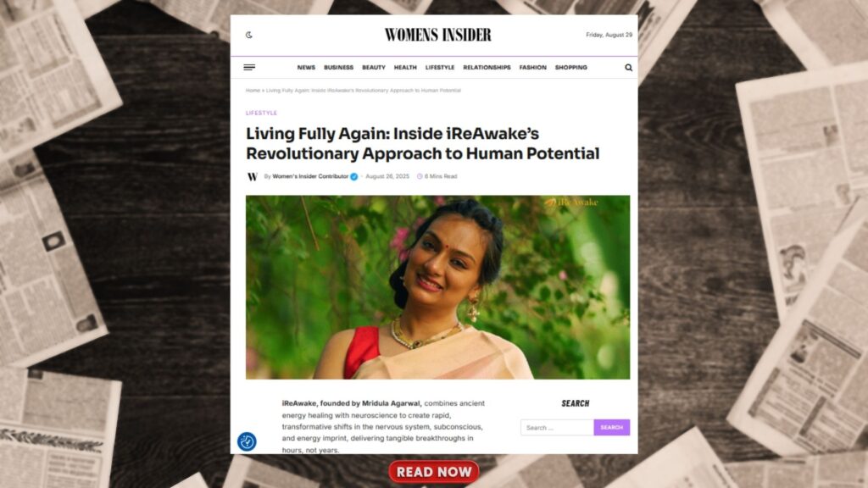Click the W author avatar icon
This screenshot has height=488, width=868.
tap(253, 176)
